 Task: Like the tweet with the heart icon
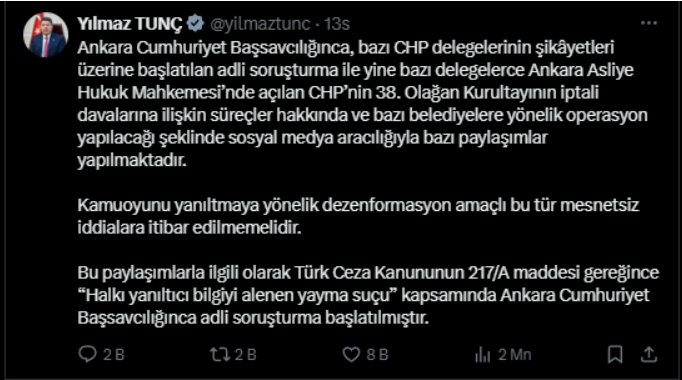coord(351,354)
